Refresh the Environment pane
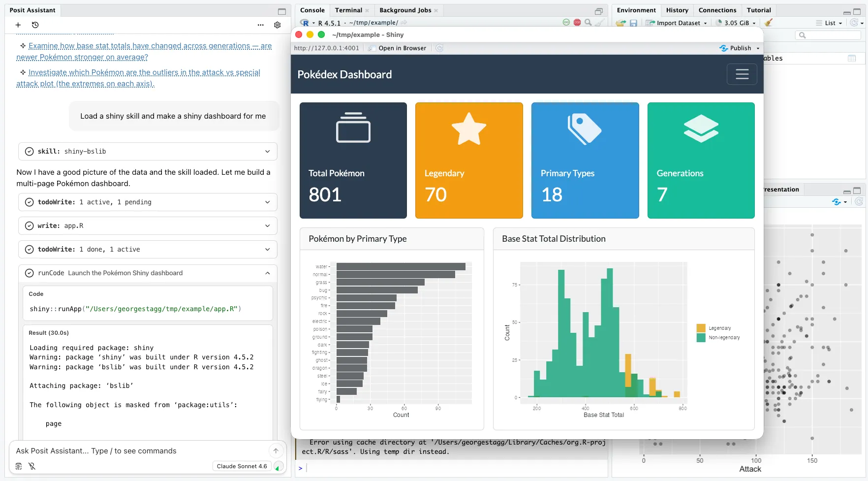This screenshot has height=481, width=868. [x=855, y=23]
